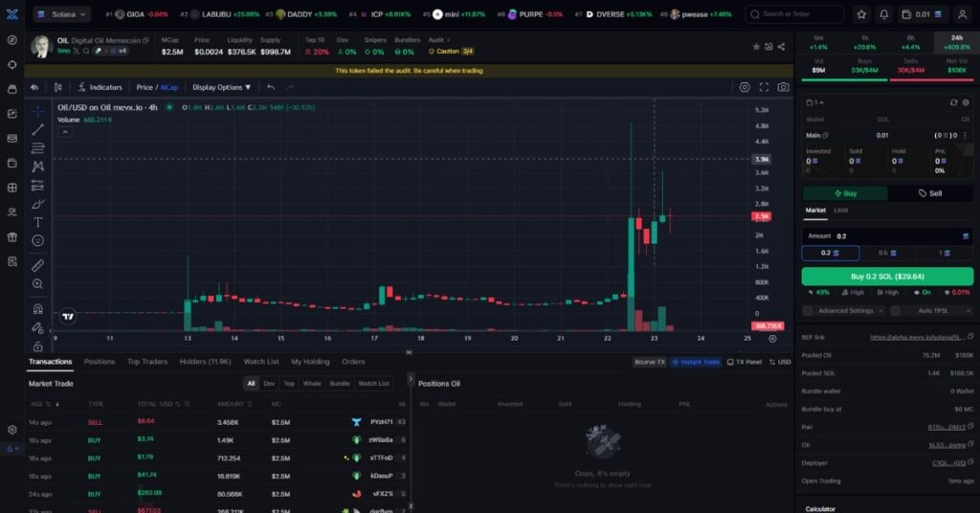The width and height of the screenshot is (980, 513).
Task: Open the REF link URL
Action: coord(918,338)
